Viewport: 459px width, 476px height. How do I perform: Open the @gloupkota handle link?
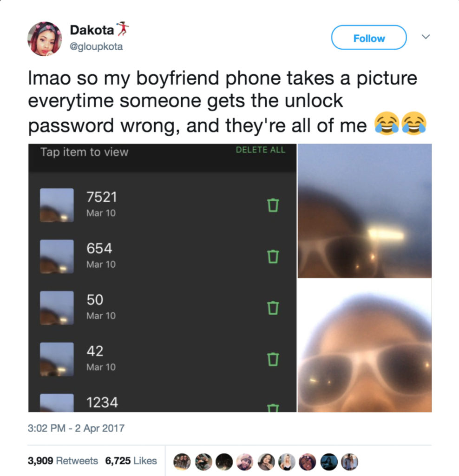96,46
